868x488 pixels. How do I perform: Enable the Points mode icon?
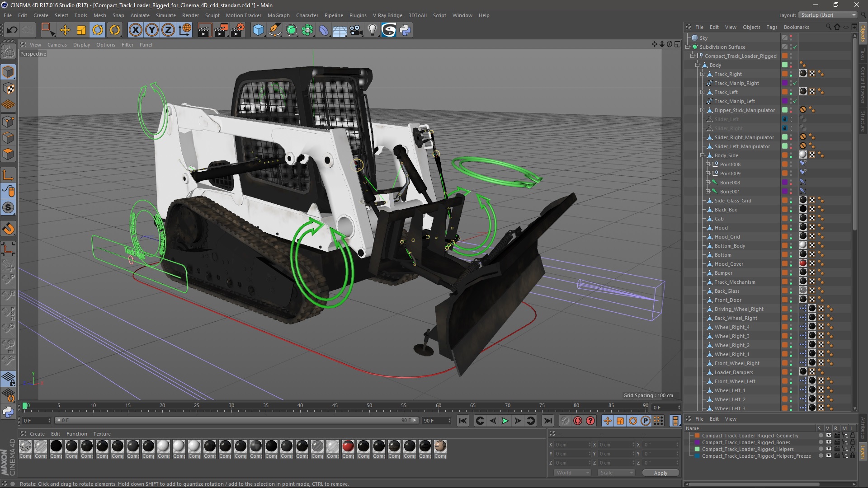(x=8, y=122)
